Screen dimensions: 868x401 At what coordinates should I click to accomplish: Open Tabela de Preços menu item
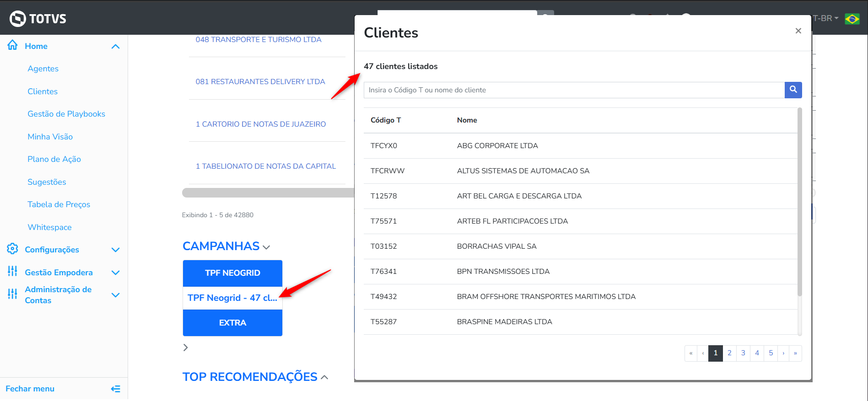(59, 204)
